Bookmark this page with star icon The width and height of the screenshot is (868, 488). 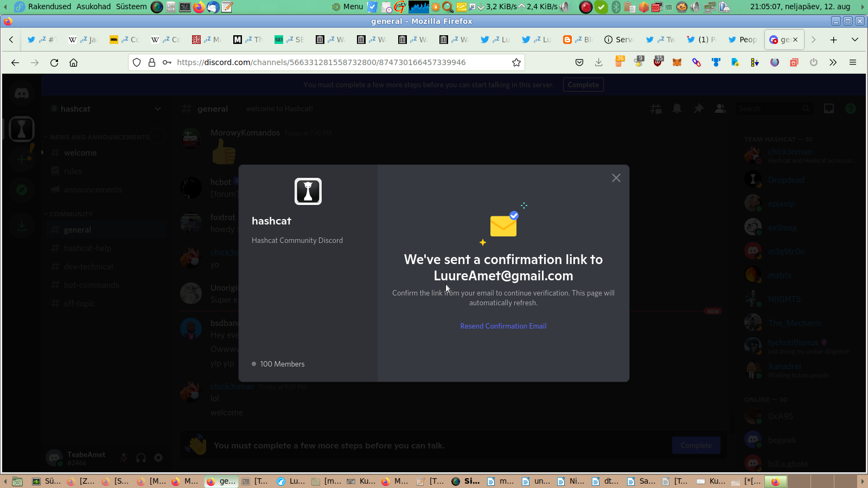516,62
